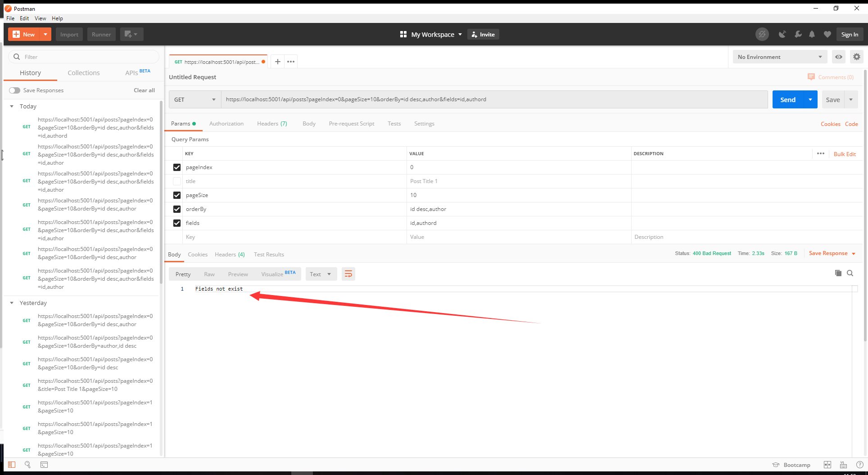Click the sync status icon in header

(x=762, y=34)
